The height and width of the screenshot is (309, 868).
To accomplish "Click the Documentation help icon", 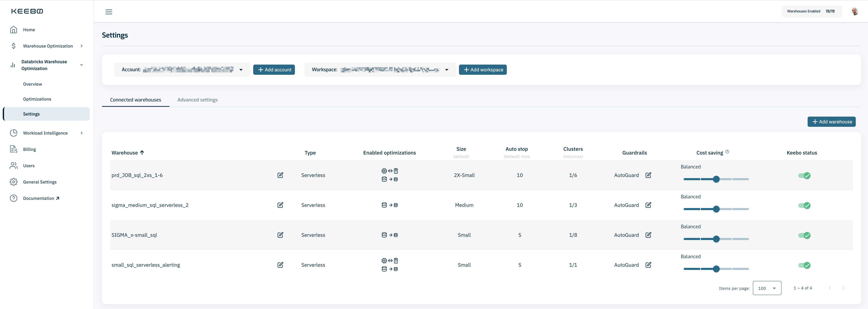I will 13,198.
